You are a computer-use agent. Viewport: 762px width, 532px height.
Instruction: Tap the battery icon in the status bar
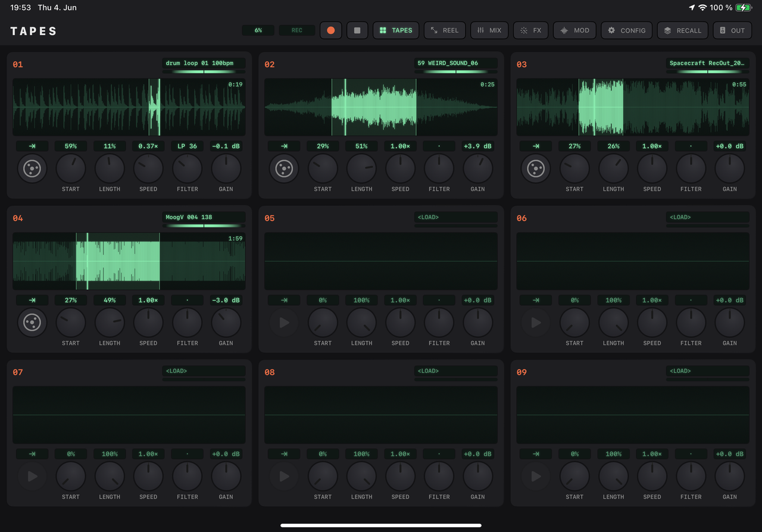tap(744, 8)
